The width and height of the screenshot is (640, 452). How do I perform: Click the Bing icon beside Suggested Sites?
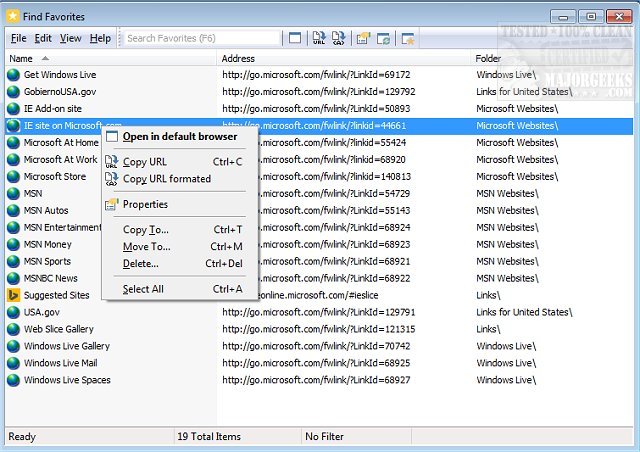click(13, 295)
